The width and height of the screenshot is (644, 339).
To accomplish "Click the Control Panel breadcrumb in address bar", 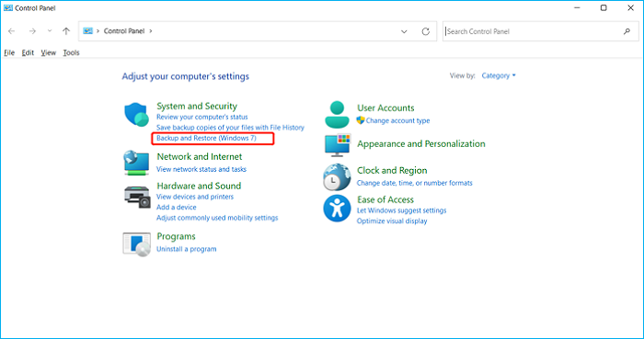I will [x=124, y=31].
